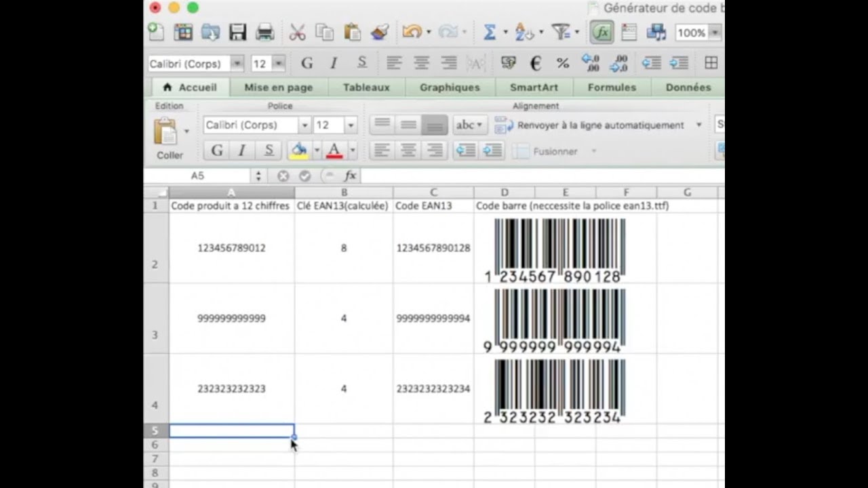Select column C header
The height and width of the screenshot is (488, 868).
433,192
